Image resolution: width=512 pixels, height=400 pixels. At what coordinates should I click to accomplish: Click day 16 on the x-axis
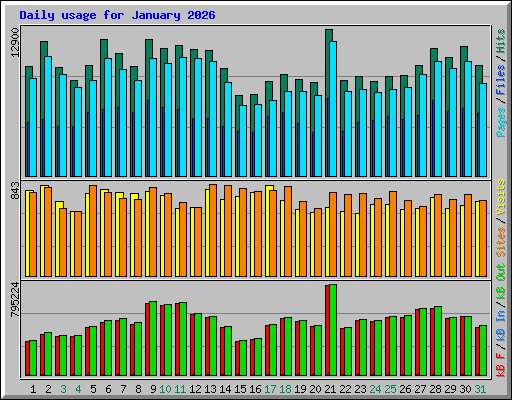click(x=255, y=389)
